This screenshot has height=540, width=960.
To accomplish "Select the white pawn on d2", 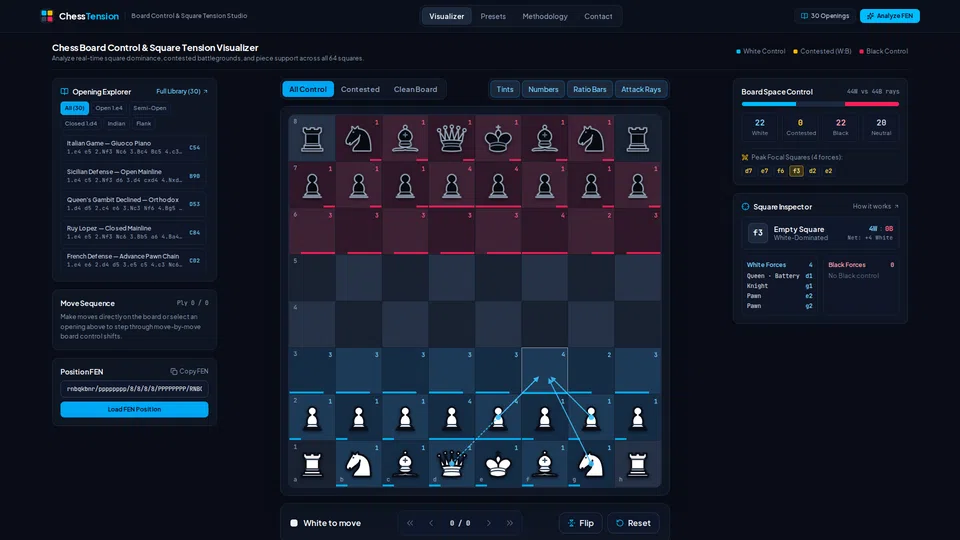I will [x=451, y=418].
